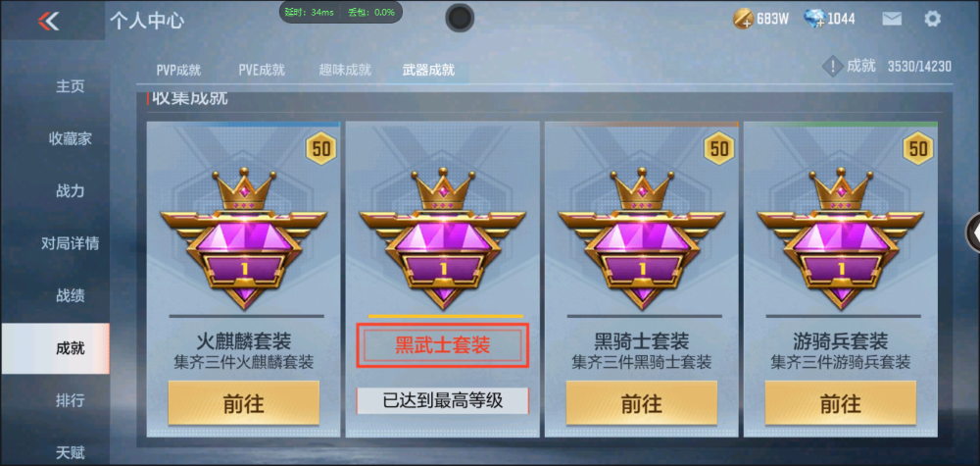Open 排行 from the sidebar

(x=70, y=400)
